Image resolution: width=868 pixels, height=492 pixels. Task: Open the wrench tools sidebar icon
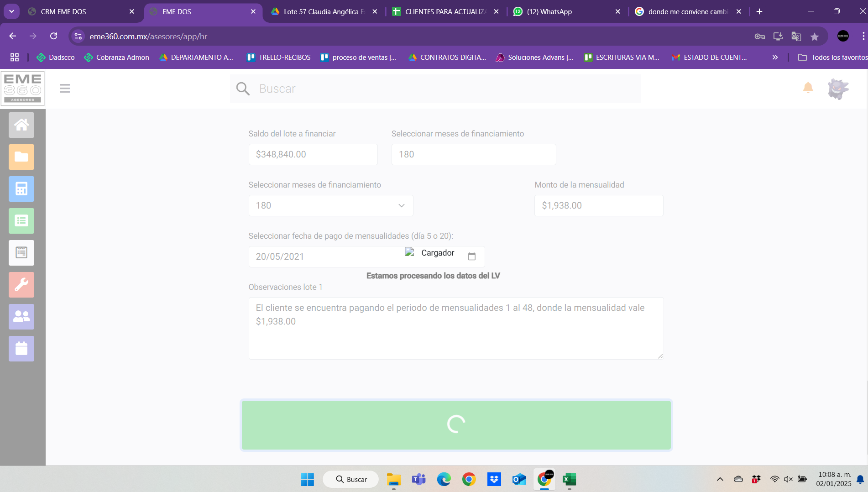coord(21,285)
